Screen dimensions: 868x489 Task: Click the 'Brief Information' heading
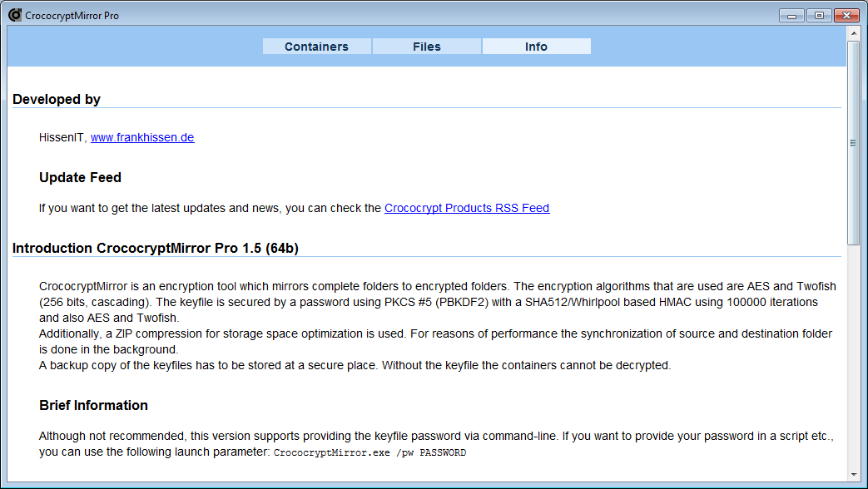coord(93,406)
